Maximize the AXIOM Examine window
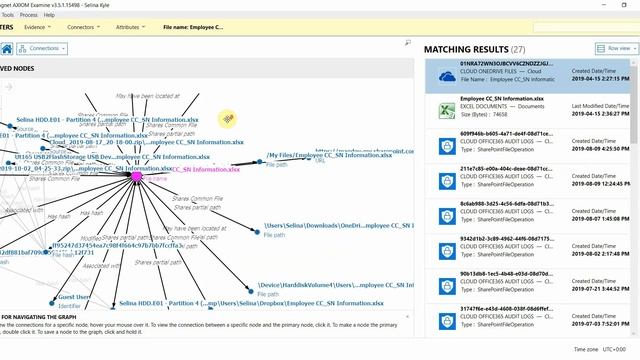640x360 pixels. click(624, 5)
